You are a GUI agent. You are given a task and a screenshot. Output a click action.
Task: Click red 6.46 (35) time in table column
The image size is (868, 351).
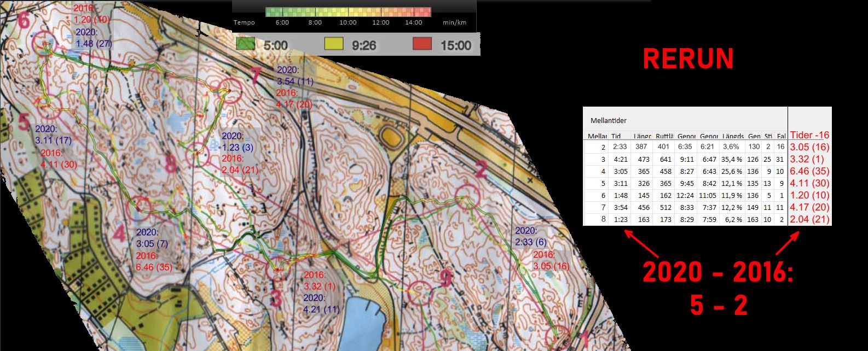[810, 171]
